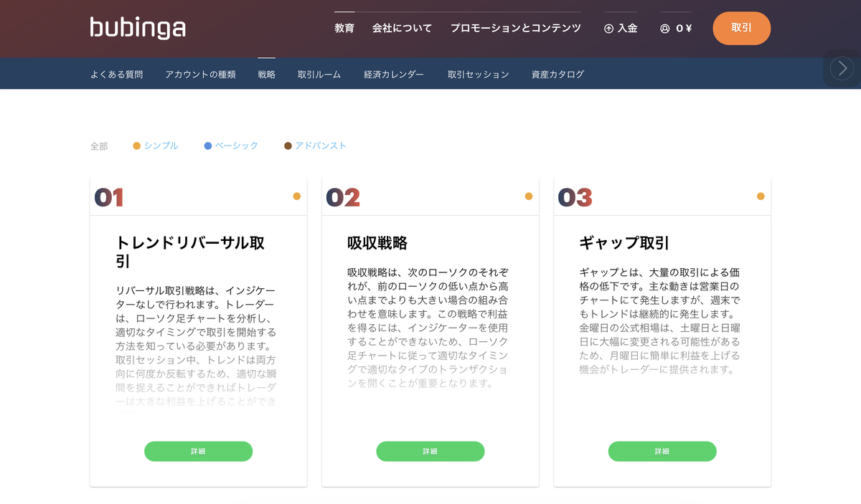861x504 pixels.
Task: Click the orange 取引 button
Action: tap(742, 28)
